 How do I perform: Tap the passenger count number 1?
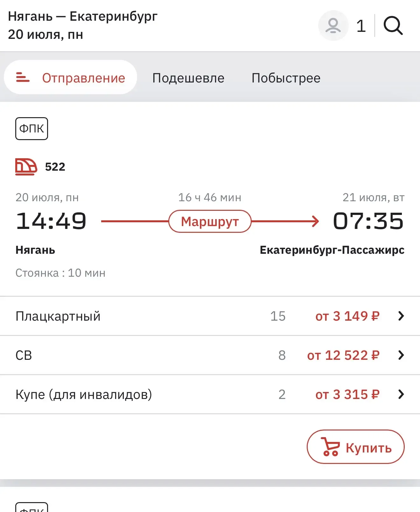coord(361,26)
